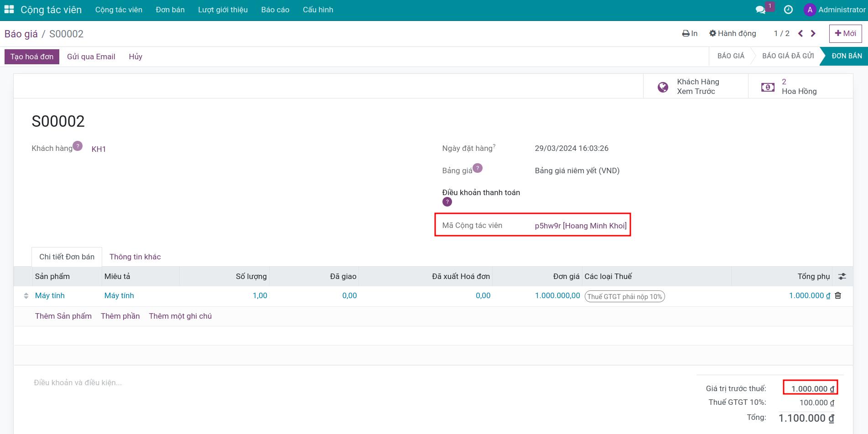Open column options settings icon
Viewport: 868px width, 434px height.
(x=842, y=276)
